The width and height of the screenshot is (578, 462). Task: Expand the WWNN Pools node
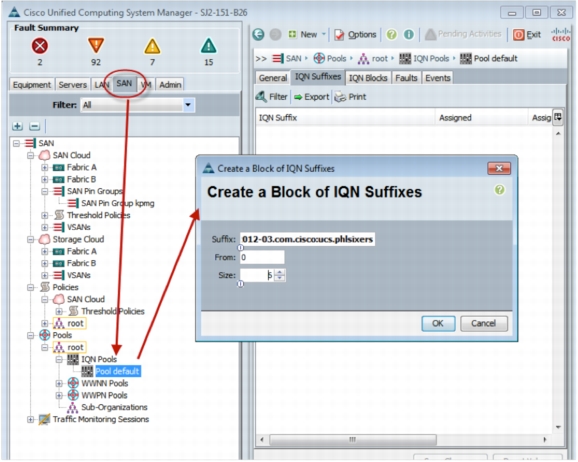pyautogui.click(x=59, y=383)
